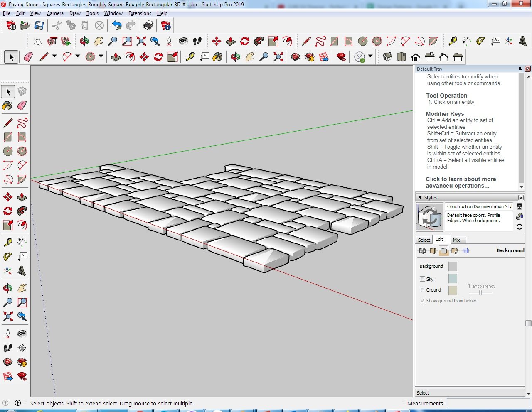The image size is (532, 412).
Task: Toggle Show ground from below option
Action: coord(422,301)
